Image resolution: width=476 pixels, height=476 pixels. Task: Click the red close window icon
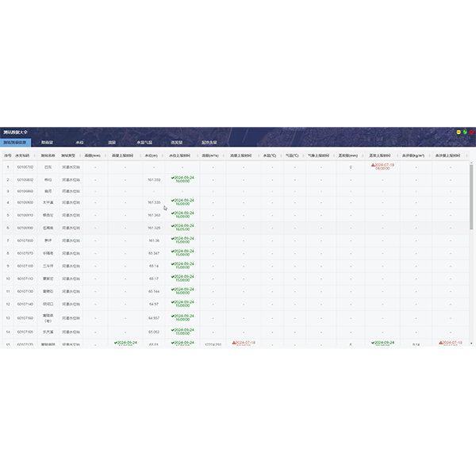471,132
